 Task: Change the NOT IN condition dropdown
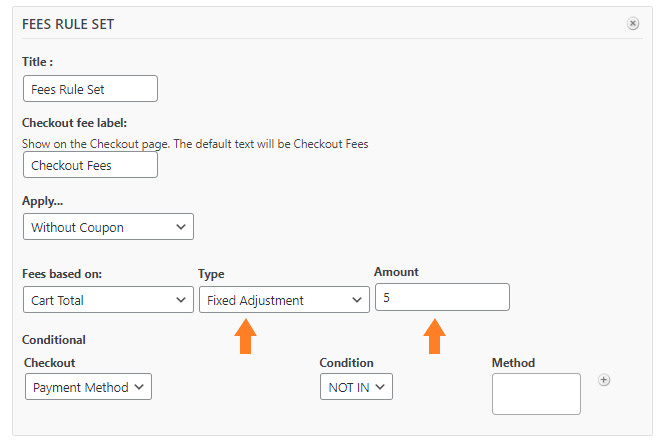pos(356,386)
